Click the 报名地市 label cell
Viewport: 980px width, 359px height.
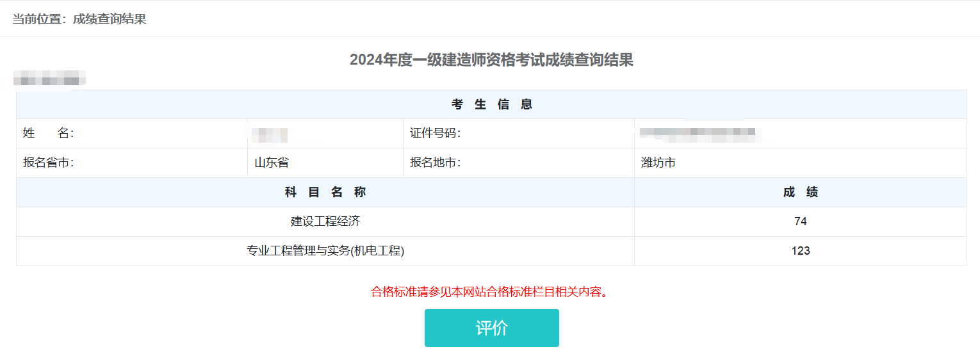(436, 163)
